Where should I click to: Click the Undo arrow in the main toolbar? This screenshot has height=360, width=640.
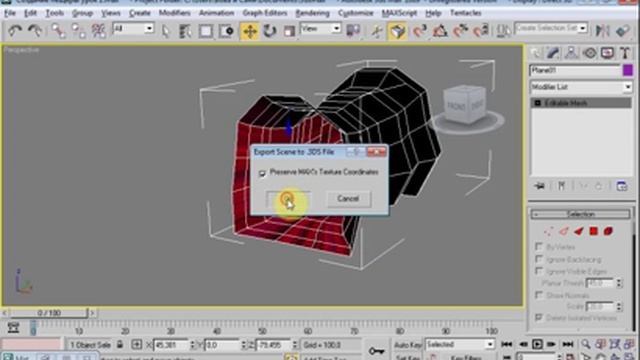(16, 31)
